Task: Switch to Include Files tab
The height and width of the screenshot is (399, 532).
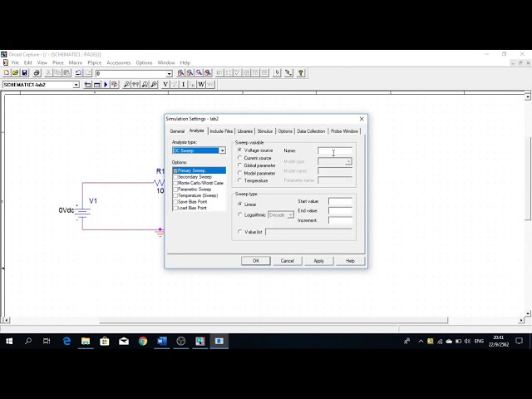Action: click(221, 131)
